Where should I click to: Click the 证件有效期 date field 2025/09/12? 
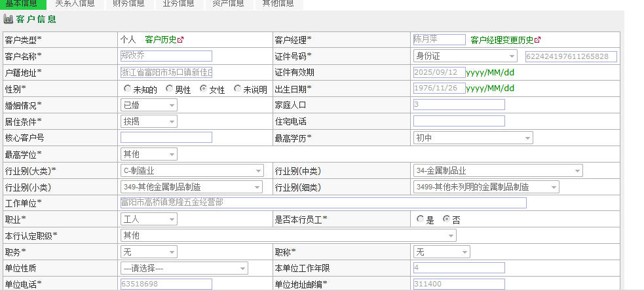click(x=440, y=72)
